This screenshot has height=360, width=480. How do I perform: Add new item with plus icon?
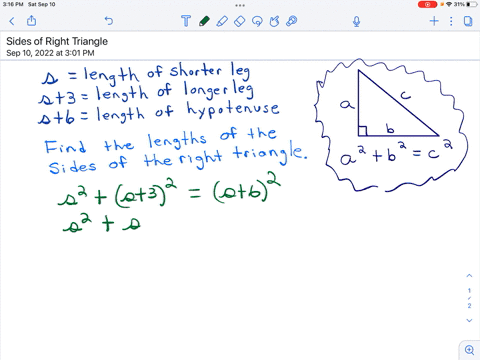[x=434, y=21]
